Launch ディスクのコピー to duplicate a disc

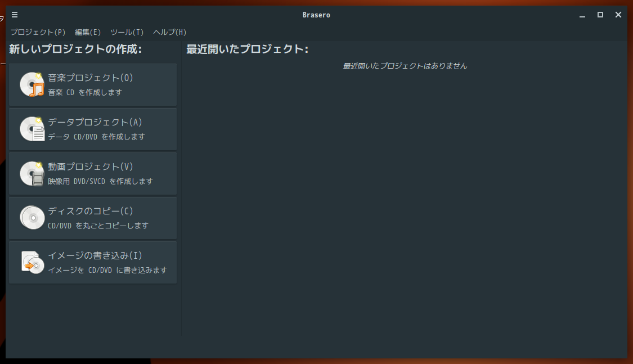tap(93, 218)
